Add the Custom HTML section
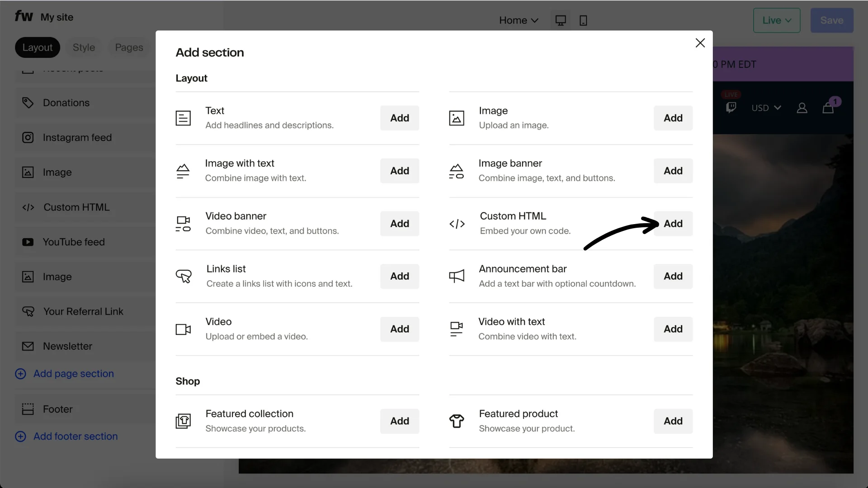Image resolution: width=868 pixels, height=488 pixels. pos(673,224)
